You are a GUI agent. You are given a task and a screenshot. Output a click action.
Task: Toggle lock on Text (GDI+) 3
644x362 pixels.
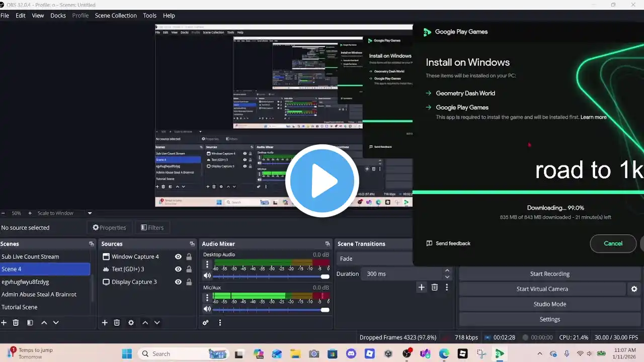[189, 269]
